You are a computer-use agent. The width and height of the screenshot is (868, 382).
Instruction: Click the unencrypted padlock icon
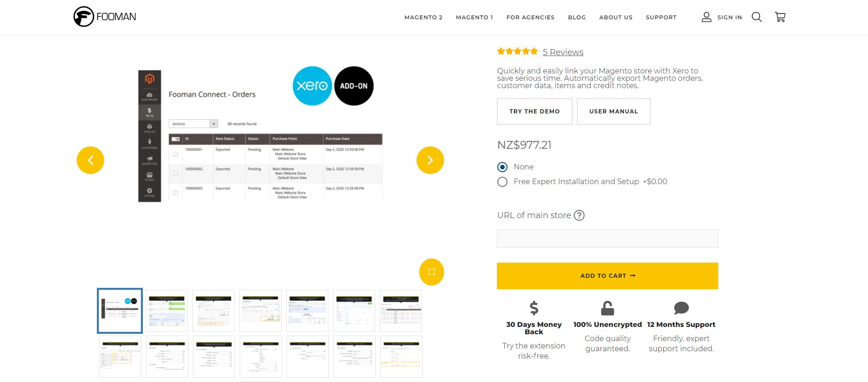[x=608, y=308]
